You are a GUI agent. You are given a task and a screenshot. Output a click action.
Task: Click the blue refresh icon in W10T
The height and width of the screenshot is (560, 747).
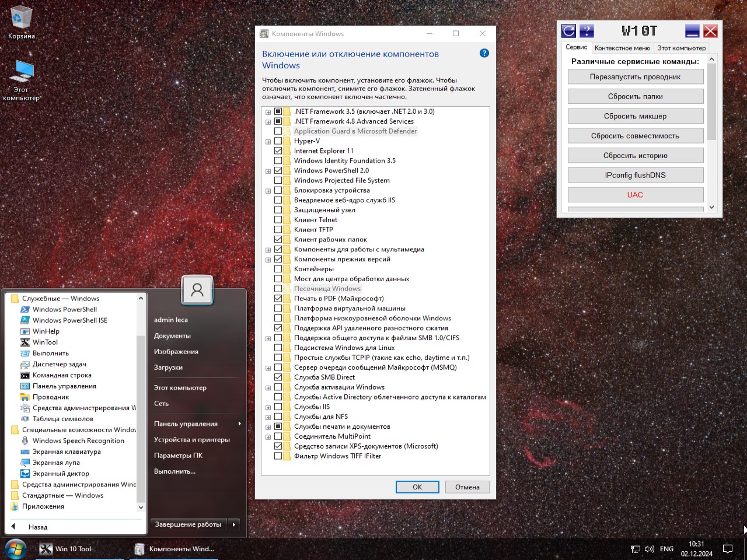[568, 31]
